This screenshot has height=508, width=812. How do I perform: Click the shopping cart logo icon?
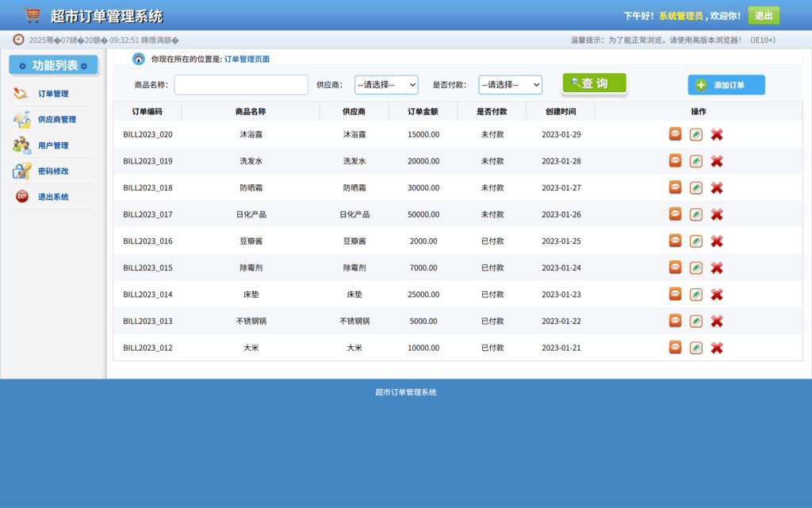32,14
